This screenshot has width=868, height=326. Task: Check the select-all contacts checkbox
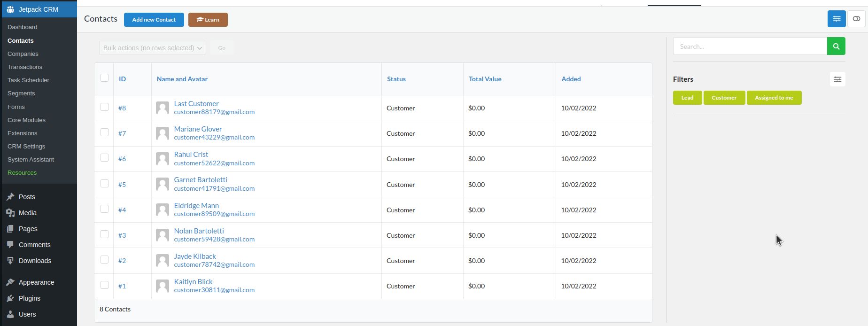104,78
